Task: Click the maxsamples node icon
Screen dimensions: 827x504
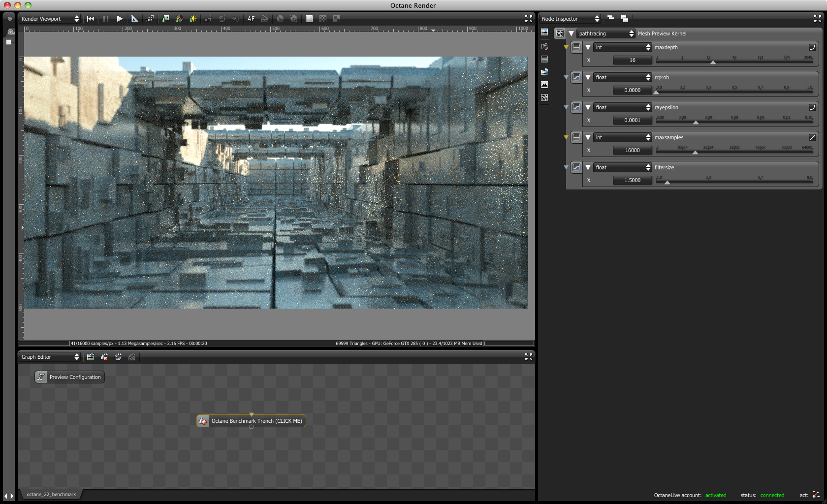Action: coord(576,137)
